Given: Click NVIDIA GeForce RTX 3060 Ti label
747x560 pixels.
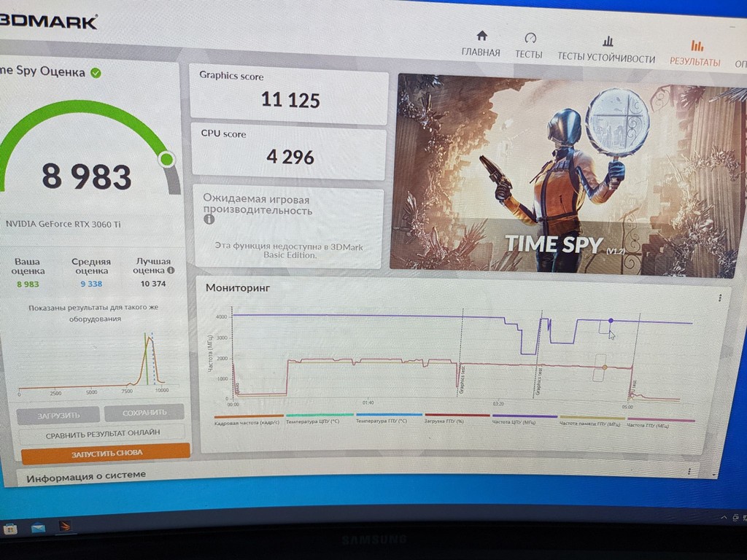Looking at the screenshot, I should tap(63, 224).
